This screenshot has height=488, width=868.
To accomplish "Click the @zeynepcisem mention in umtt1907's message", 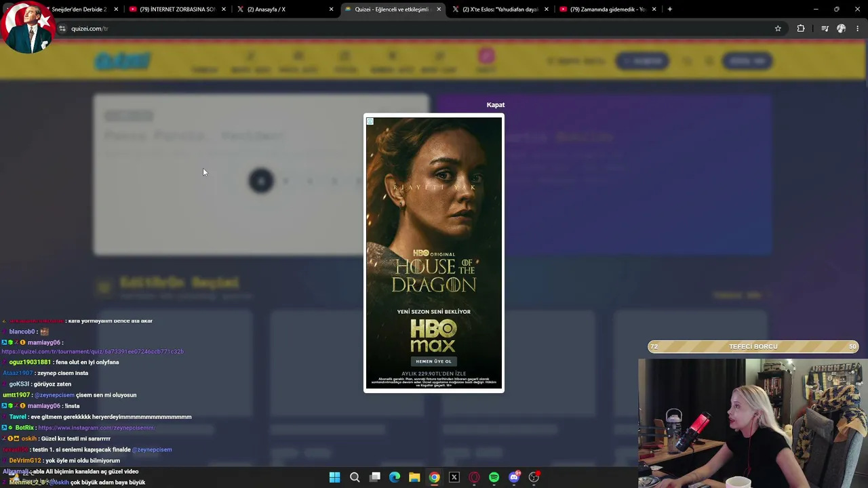I will (54, 395).
